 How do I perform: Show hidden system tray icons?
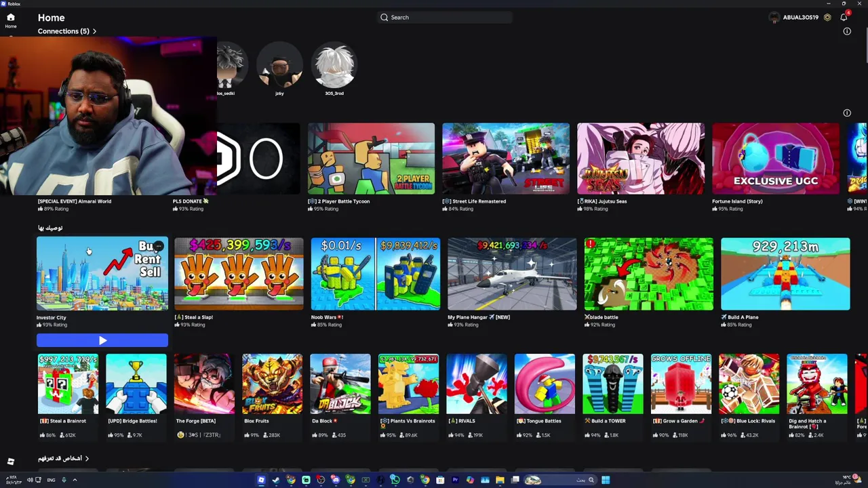[75, 480]
